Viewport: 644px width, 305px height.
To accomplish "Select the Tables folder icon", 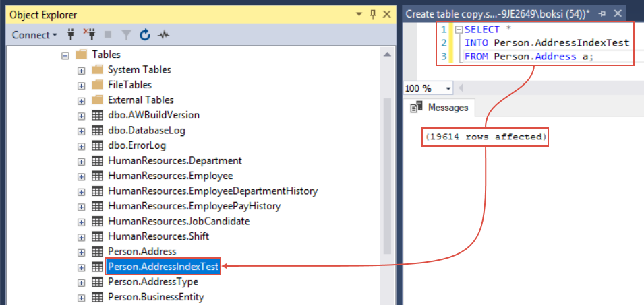I will point(82,55).
